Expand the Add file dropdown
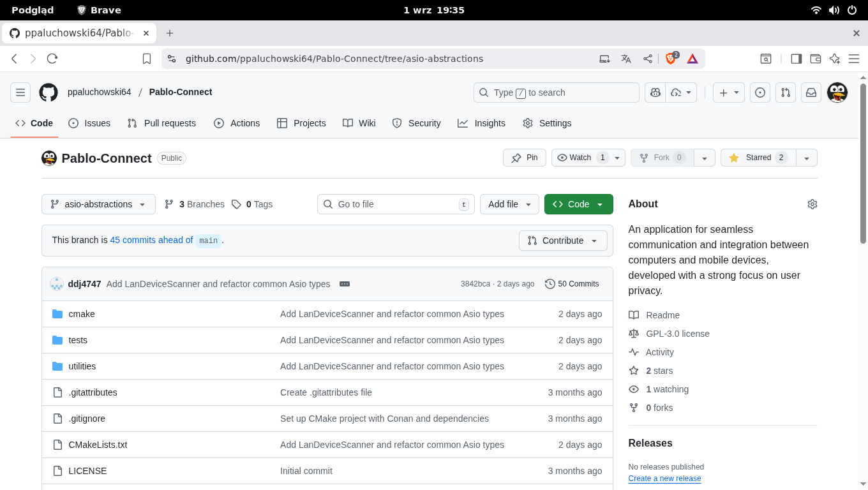Image resolution: width=868 pixels, height=490 pixels. (x=509, y=204)
